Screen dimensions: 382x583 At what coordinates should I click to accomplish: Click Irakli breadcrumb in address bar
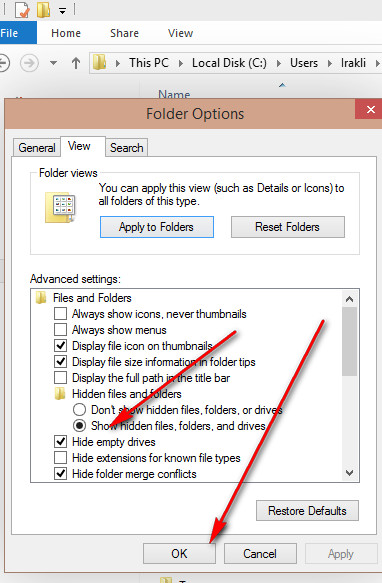point(353,63)
